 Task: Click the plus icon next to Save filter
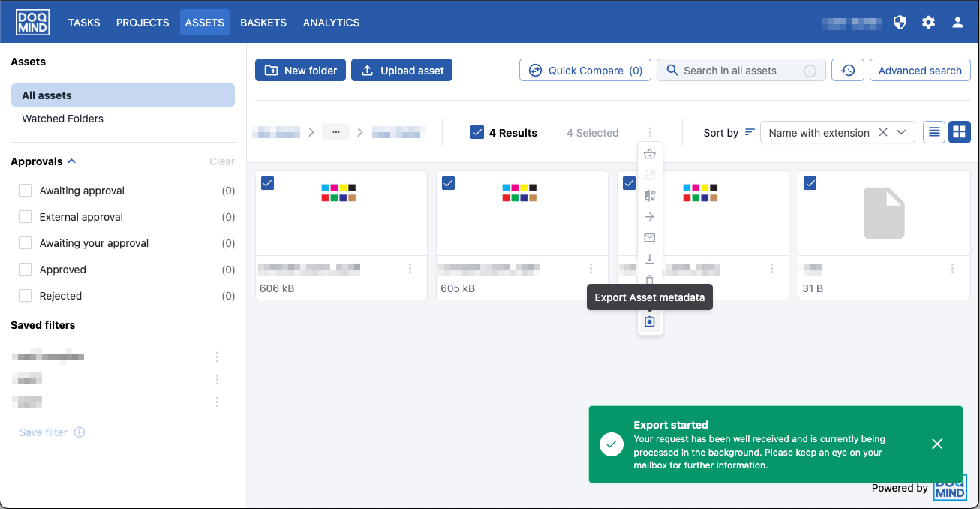click(80, 432)
